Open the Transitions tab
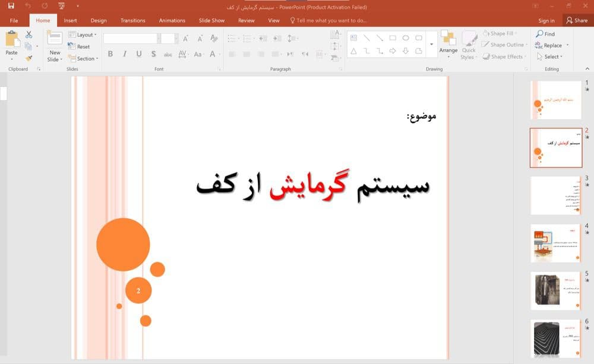 tap(132, 20)
